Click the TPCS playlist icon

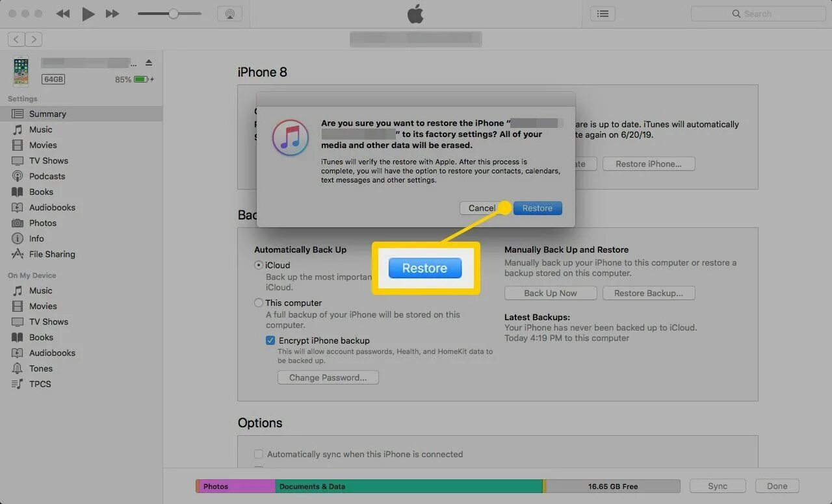click(18, 384)
